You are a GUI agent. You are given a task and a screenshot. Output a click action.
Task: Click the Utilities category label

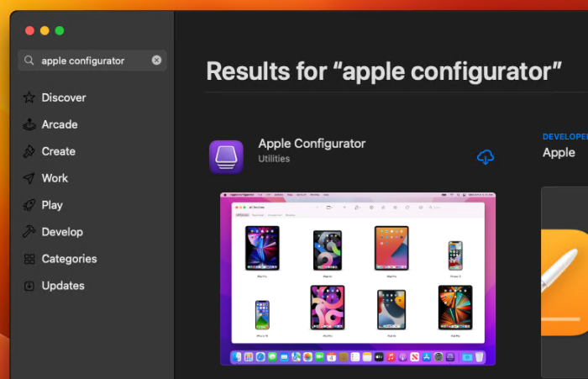[274, 159]
